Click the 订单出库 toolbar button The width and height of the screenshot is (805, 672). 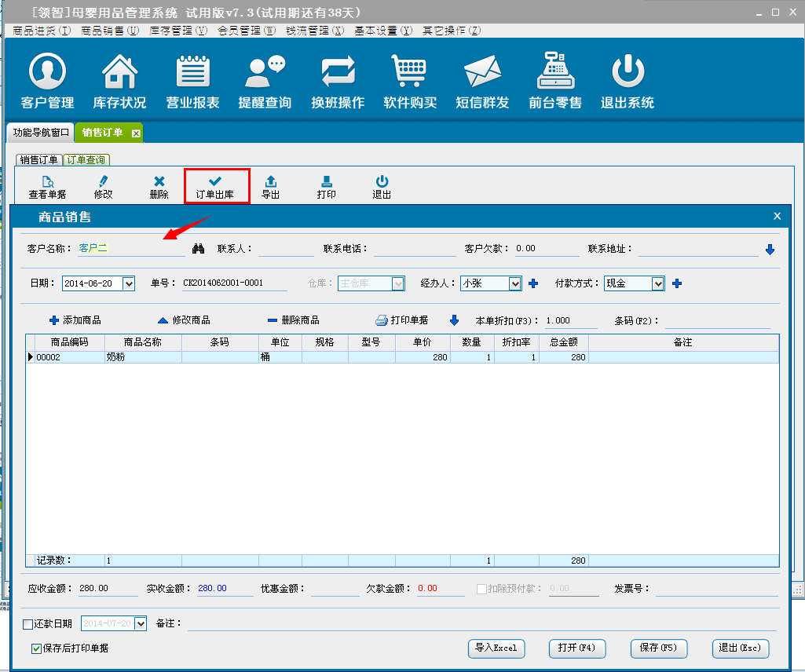tap(215, 187)
